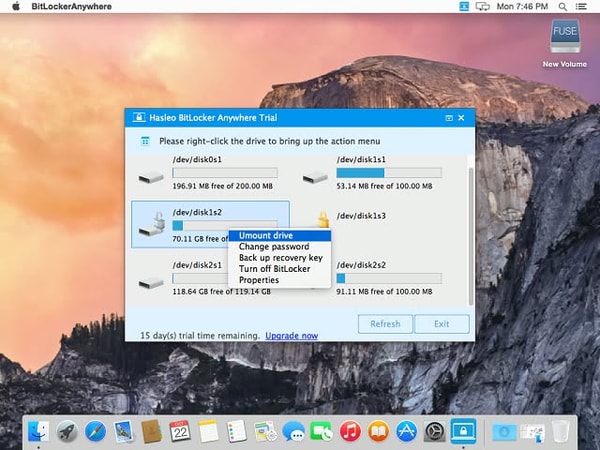Viewport: 600px width, 450px height.
Task: Open iTunes from the Dock
Action: [350, 432]
